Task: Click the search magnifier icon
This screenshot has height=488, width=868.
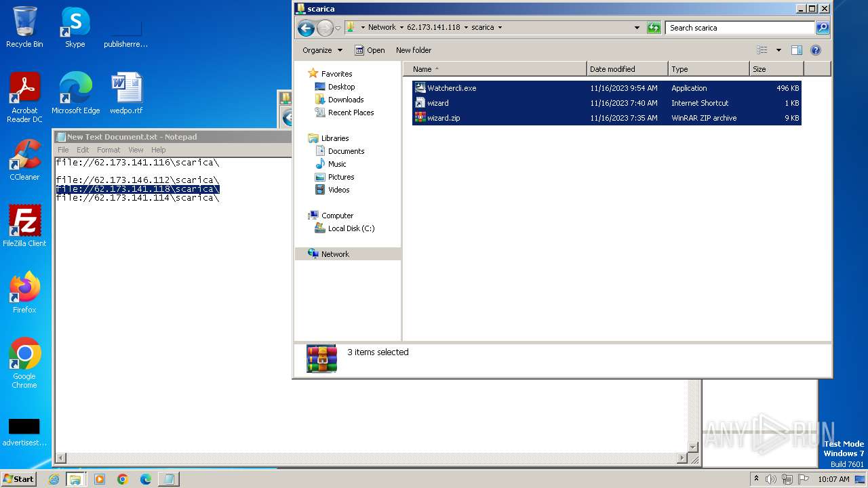Action: [823, 28]
